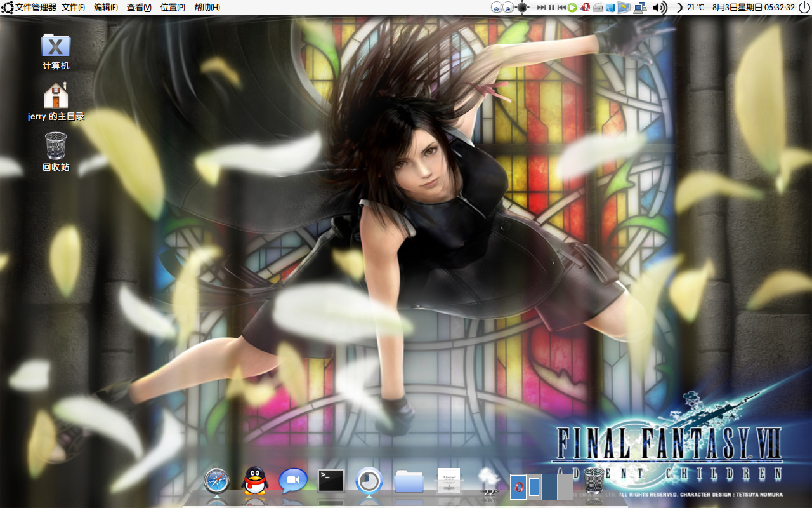Open the 帮助(H) menu
This screenshot has height=508, width=812.
(207, 8)
